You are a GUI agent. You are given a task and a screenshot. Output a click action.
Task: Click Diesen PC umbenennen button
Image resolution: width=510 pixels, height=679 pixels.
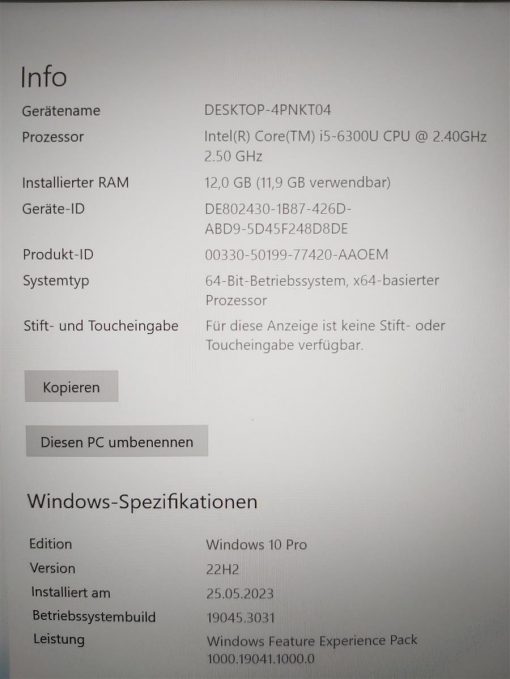pyautogui.click(x=117, y=441)
